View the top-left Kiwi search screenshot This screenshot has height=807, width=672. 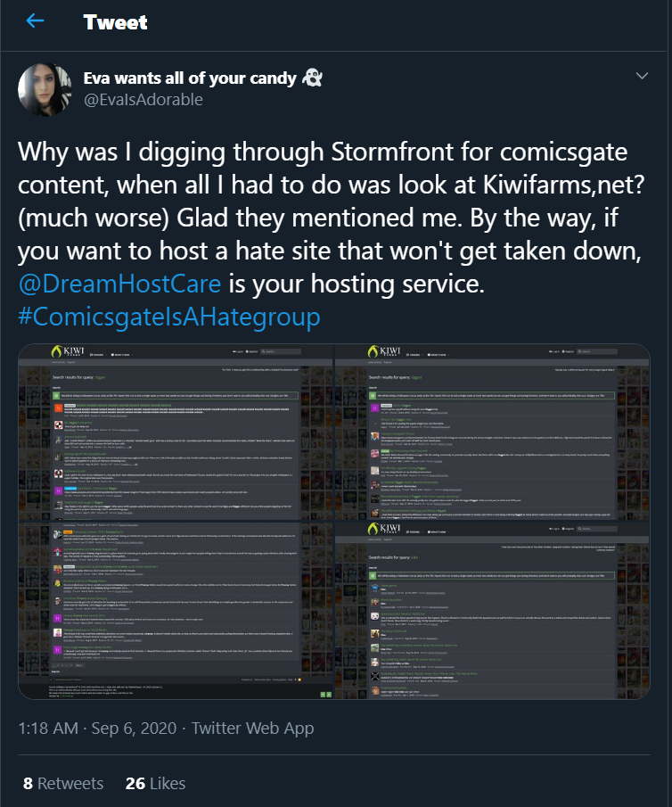[x=176, y=432]
